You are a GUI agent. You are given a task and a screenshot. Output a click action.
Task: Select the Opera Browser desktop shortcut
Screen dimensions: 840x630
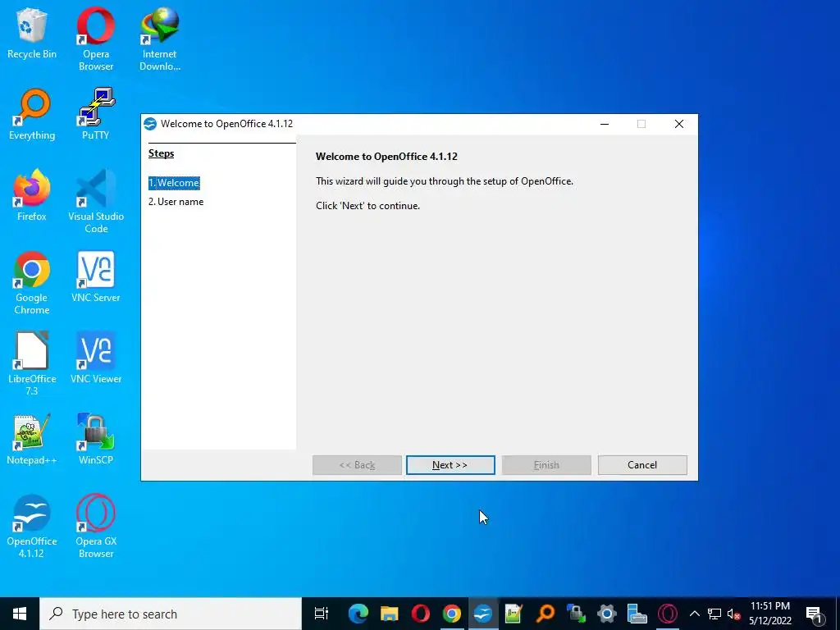(x=96, y=39)
